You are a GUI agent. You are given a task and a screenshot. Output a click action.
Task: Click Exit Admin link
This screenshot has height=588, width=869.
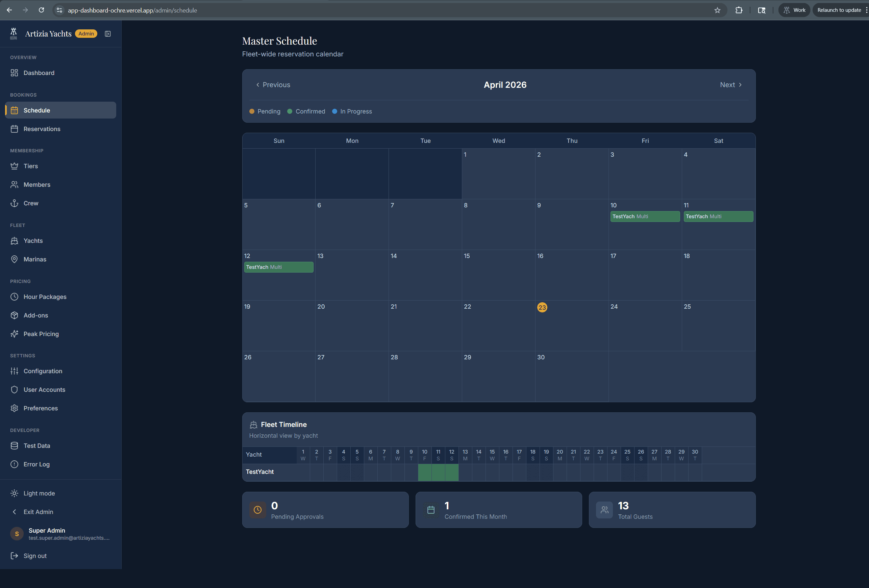coord(38,512)
